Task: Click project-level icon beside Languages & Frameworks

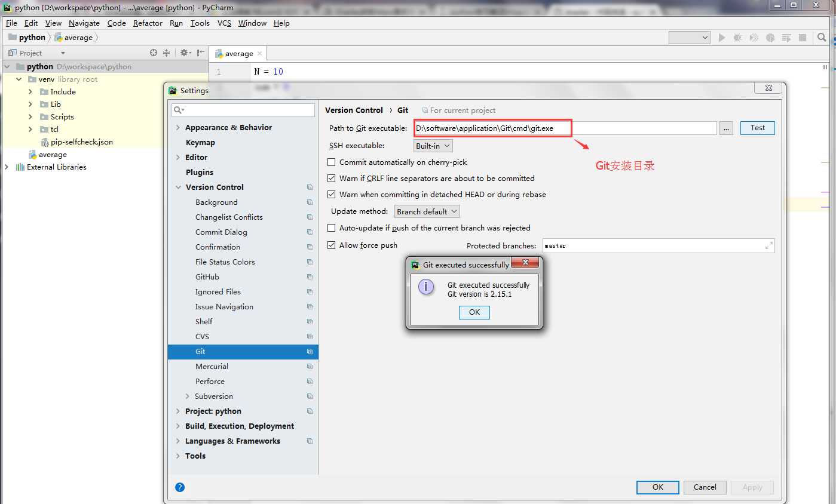Action: coord(310,441)
